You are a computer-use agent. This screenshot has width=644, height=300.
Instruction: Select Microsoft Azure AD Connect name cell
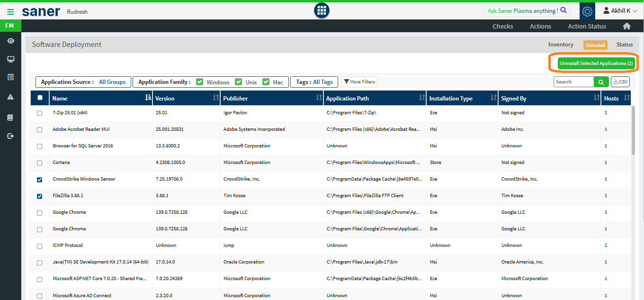pyautogui.click(x=82, y=295)
